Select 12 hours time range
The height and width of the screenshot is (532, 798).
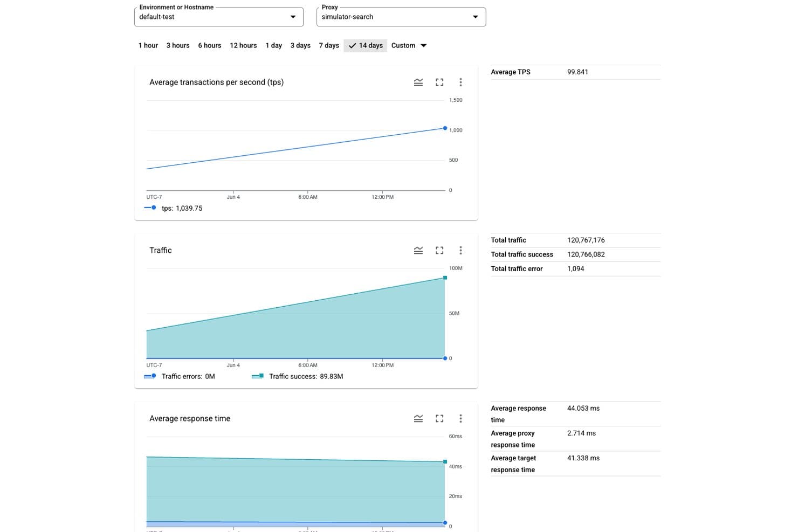243,46
